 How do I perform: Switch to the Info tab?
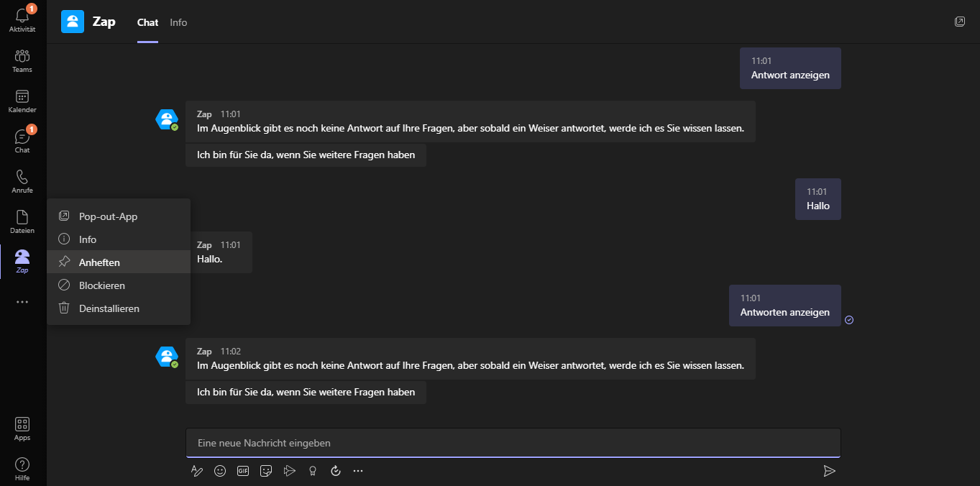(x=178, y=22)
